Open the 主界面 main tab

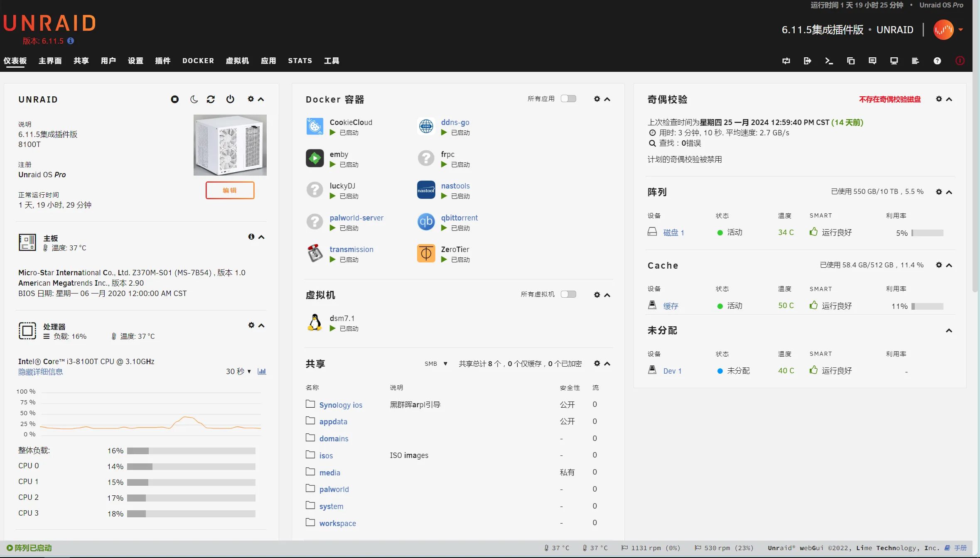click(x=50, y=61)
